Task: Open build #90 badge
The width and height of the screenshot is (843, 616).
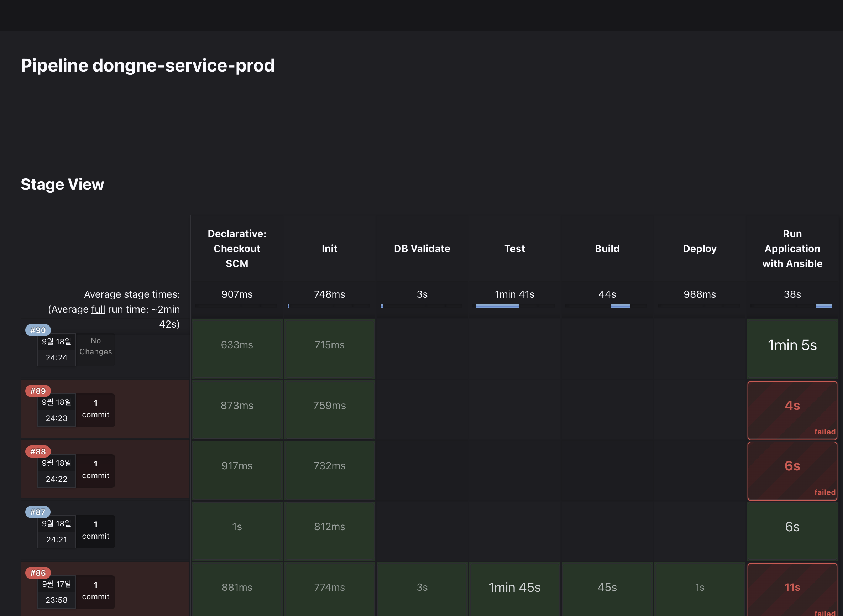Action: (x=38, y=330)
